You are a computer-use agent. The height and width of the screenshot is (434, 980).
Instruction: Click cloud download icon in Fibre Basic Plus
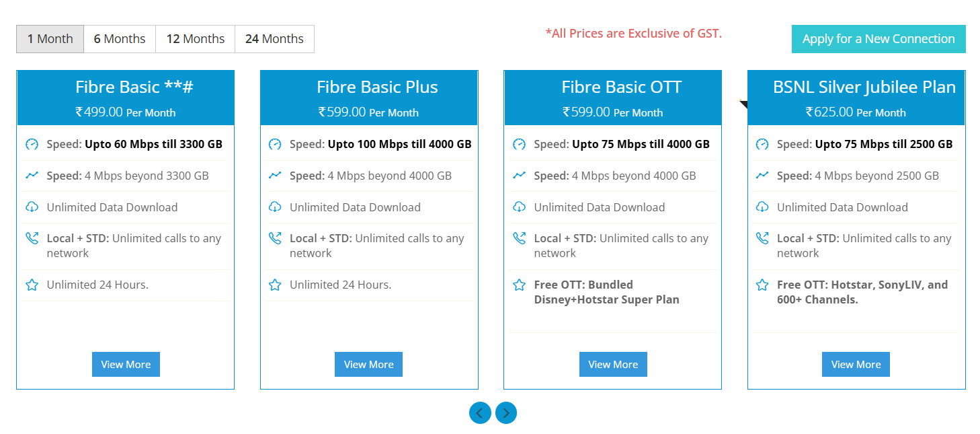[275, 207]
